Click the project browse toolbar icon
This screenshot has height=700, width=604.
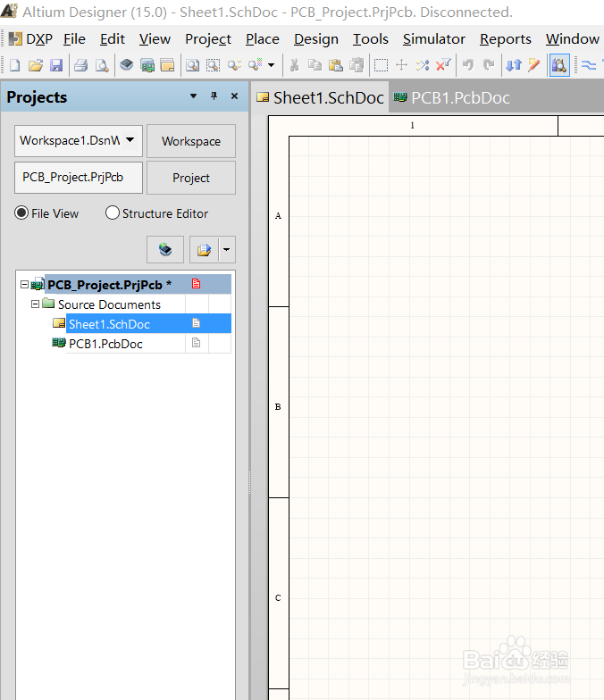pyautogui.click(x=168, y=66)
